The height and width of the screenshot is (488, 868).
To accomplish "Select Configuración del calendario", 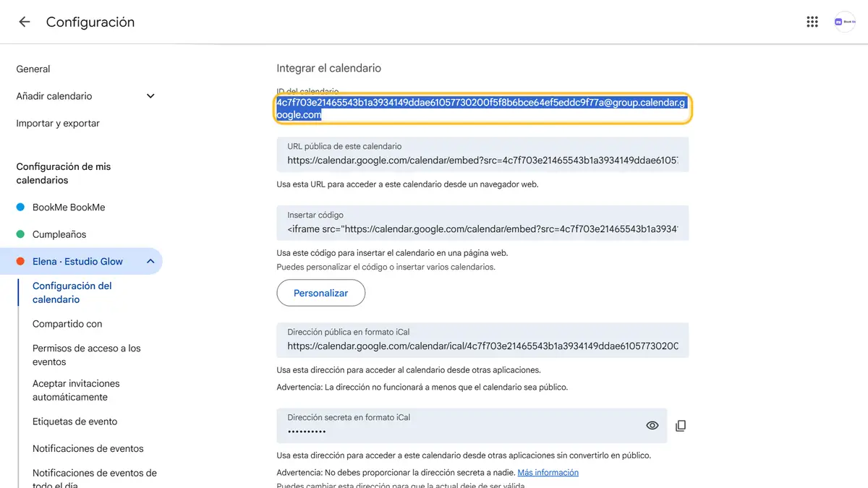I will (72, 293).
